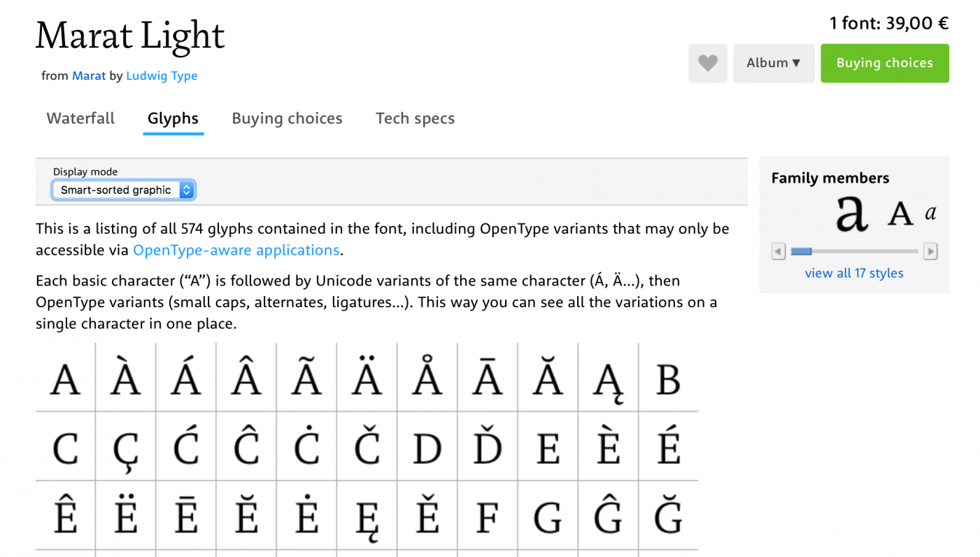Select the lowercase a family member sample
Viewport: 980px width, 557px height.
[852, 213]
